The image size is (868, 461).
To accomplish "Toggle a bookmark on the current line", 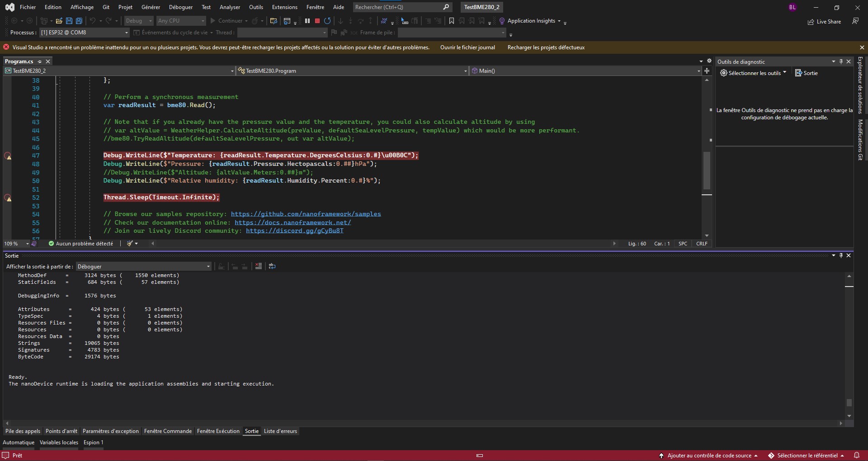I will pos(452,21).
